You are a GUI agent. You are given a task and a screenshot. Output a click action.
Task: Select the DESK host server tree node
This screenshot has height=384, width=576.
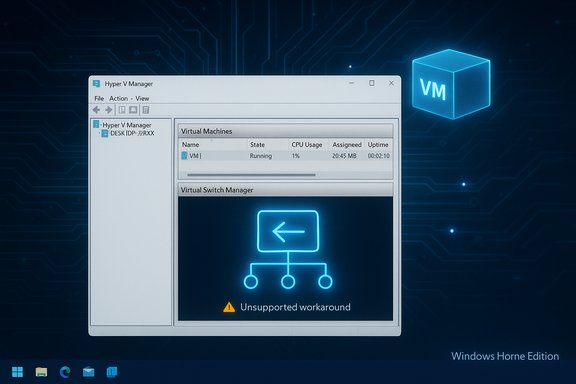pyautogui.click(x=132, y=133)
